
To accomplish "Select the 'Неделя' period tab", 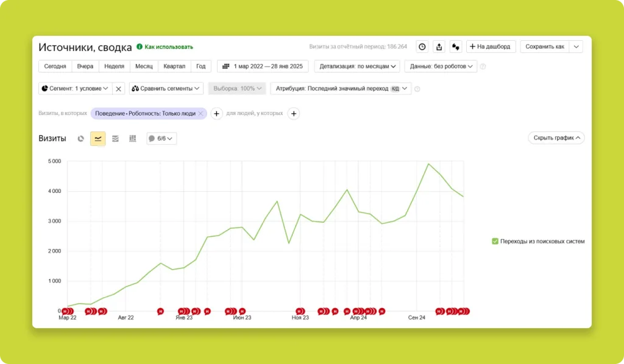I will tap(114, 66).
